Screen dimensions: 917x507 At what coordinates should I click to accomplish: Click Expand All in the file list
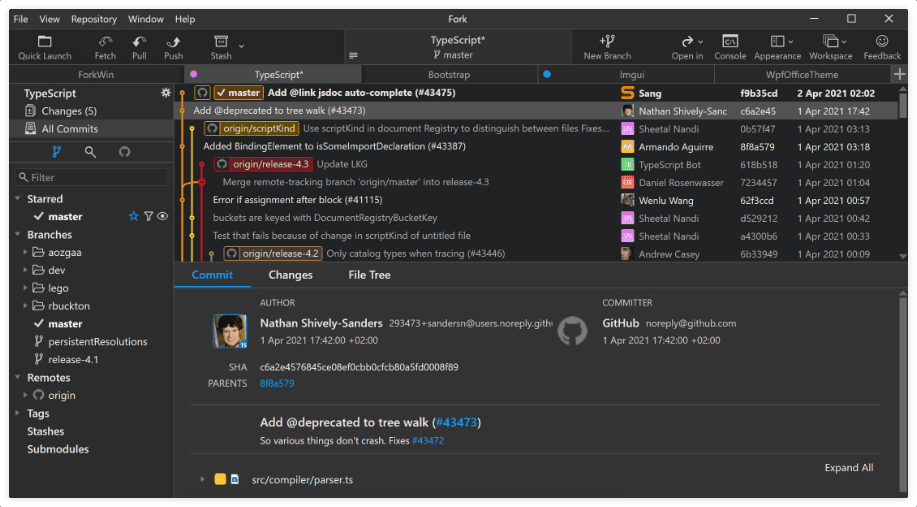tap(849, 468)
